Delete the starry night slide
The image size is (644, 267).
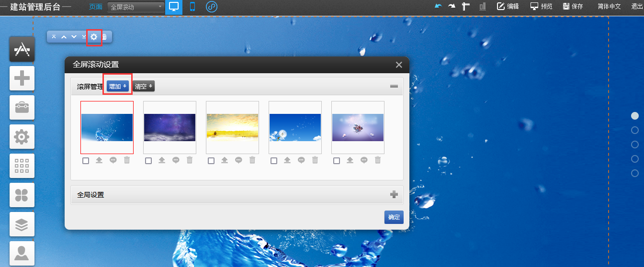coord(190,160)
